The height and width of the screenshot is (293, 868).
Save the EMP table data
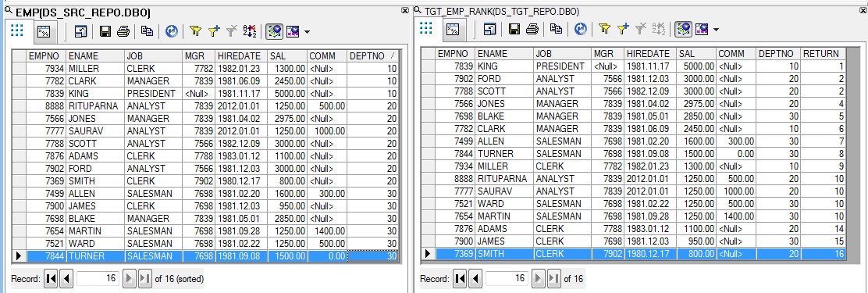(105, 31)
